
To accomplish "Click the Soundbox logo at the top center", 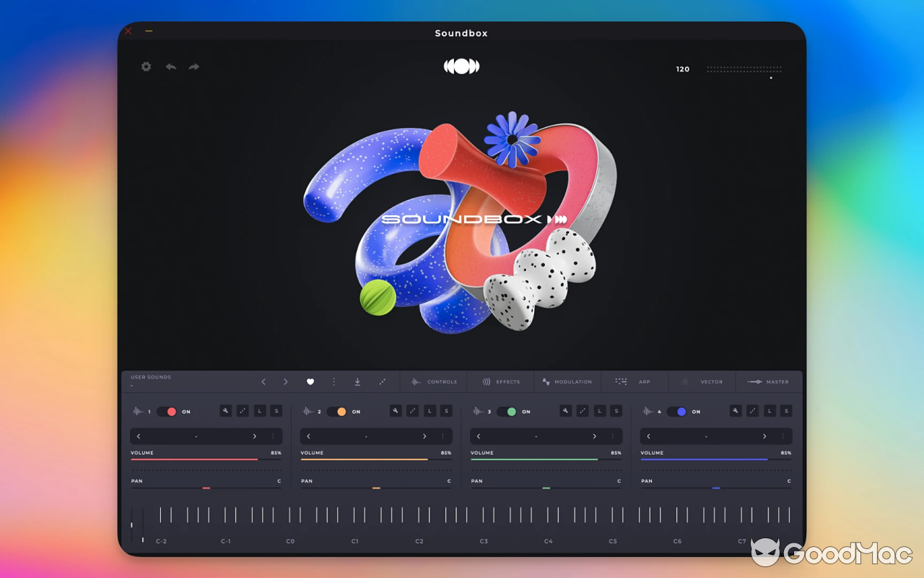I will click(461, 66).
